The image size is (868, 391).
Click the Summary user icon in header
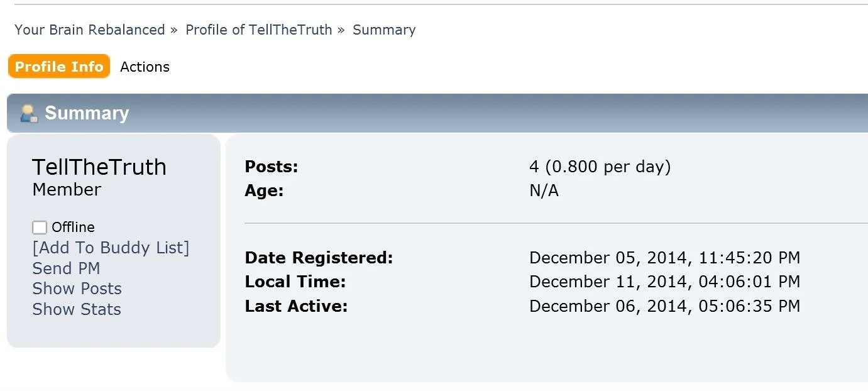click(29, 113)
